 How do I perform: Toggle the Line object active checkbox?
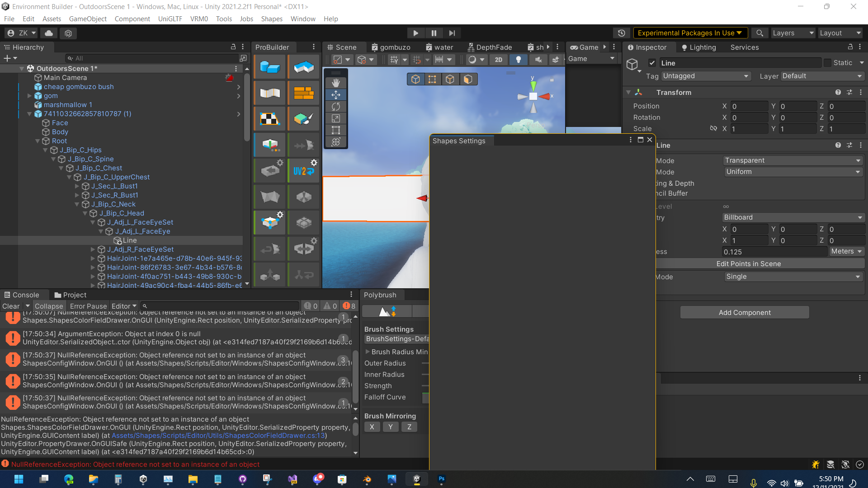[x=652, y=63]
